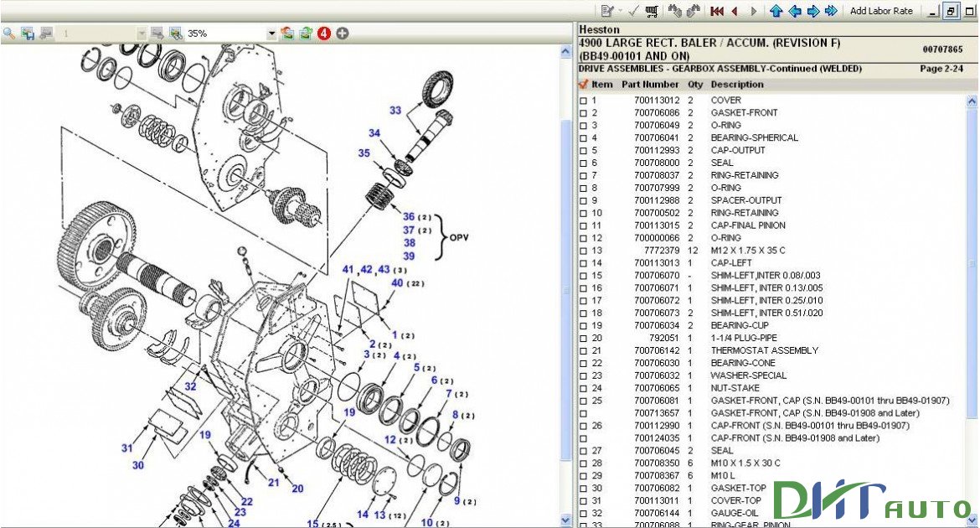The image size is (980, 528).
Task: Click the blue up arrow button
Action: point(776,11)
